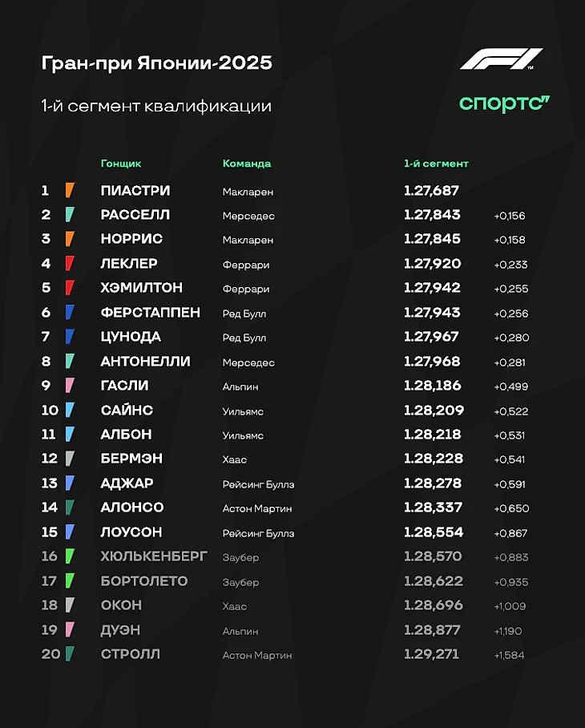Click the gap value +1,584 for Стролл

pos(510,655)
